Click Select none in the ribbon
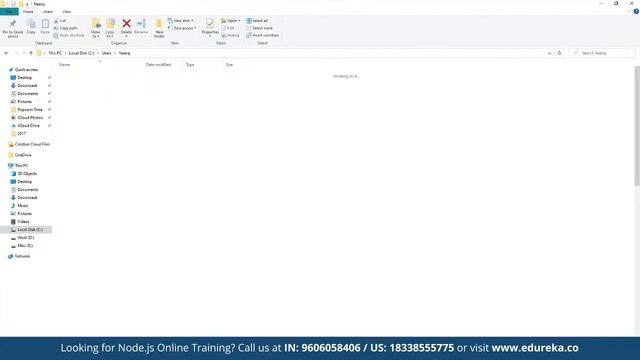The image size is (640, 360). (260, 28)
